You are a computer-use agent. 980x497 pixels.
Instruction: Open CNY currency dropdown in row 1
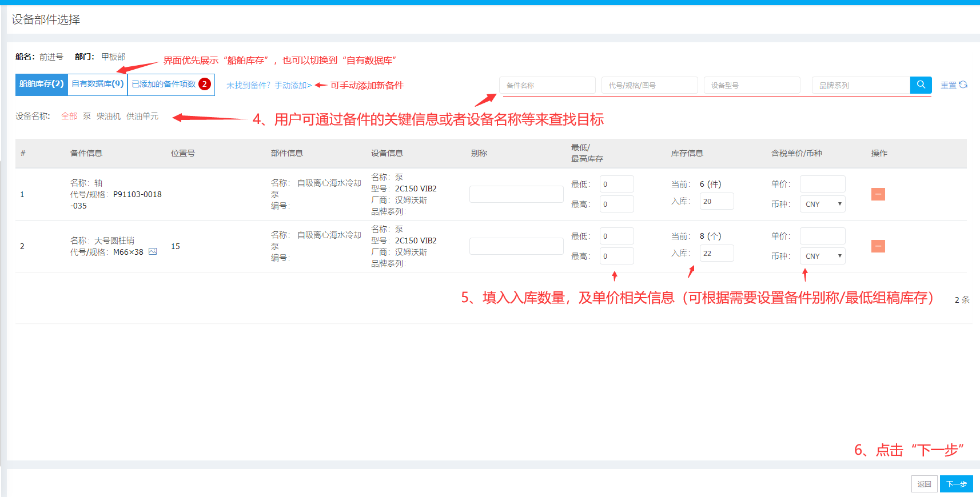tap(822, 204)
